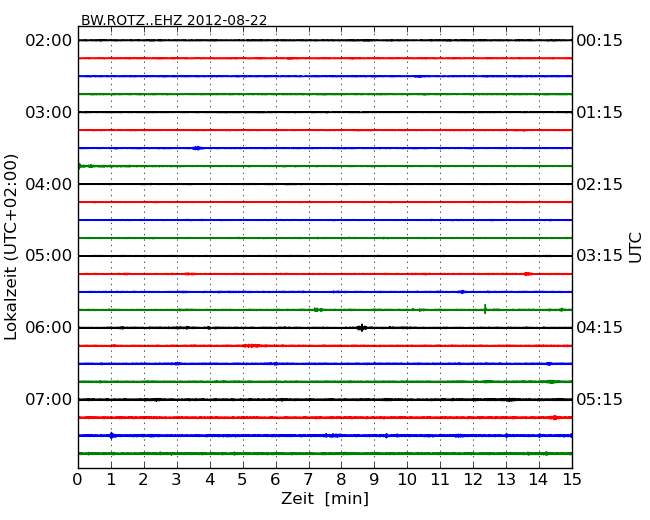
Task: Click the Zeit [min] axis label
Action: [325, 498]
